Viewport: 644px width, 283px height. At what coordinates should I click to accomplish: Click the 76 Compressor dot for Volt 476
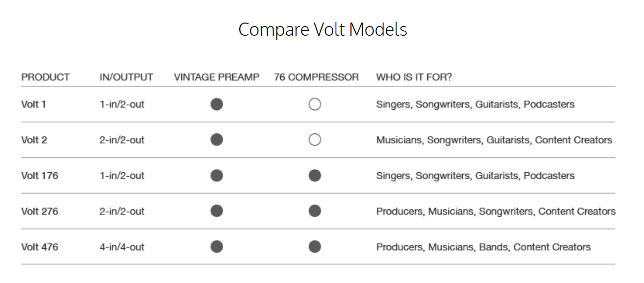pos(315,247)
